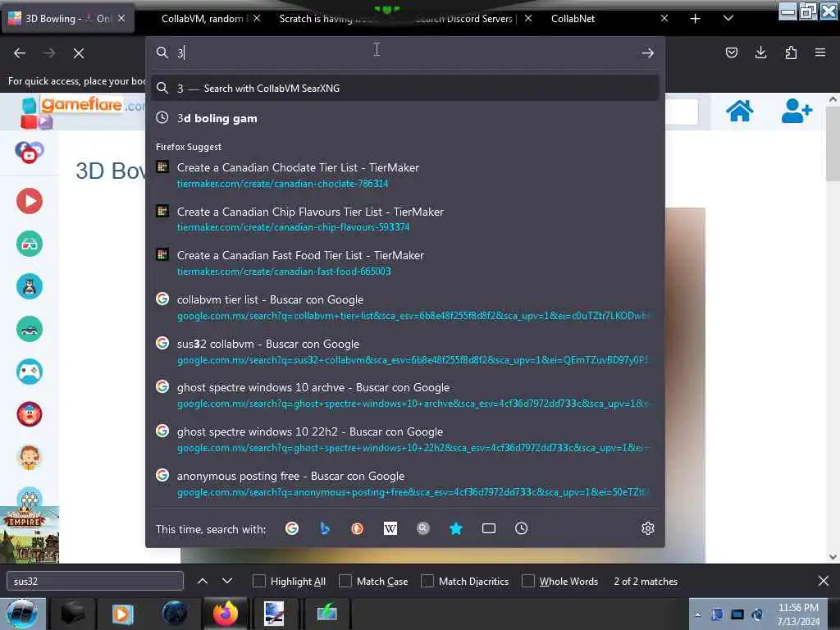This screenshot has width=840, height=630.
Task: Open the Windows Start orb
Action: (x=22, y=614)
